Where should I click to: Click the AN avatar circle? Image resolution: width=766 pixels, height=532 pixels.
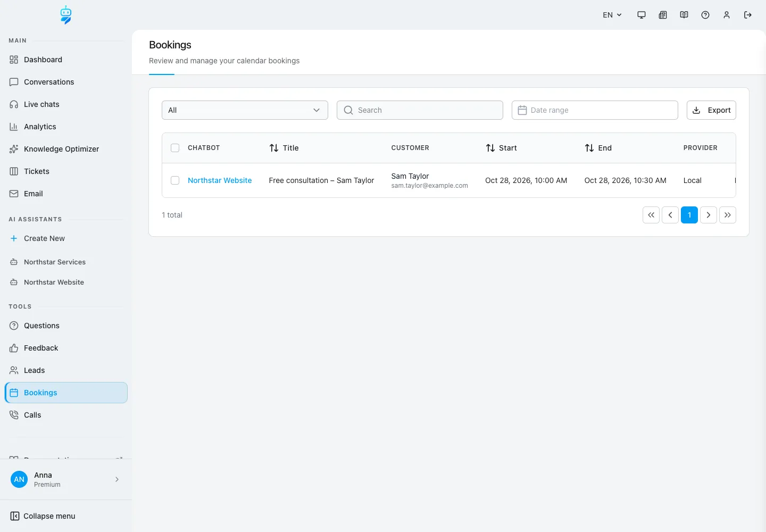(x=19, y=479)
